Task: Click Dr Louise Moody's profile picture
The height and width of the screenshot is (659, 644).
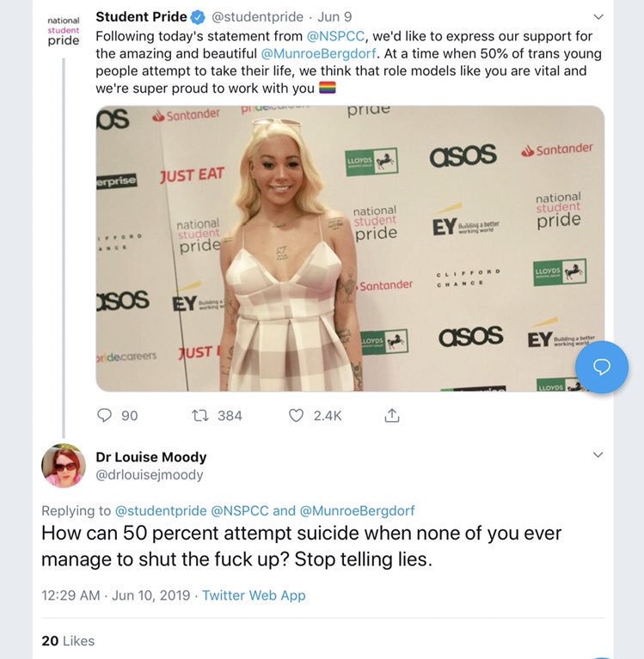Action: coord(64,466)
